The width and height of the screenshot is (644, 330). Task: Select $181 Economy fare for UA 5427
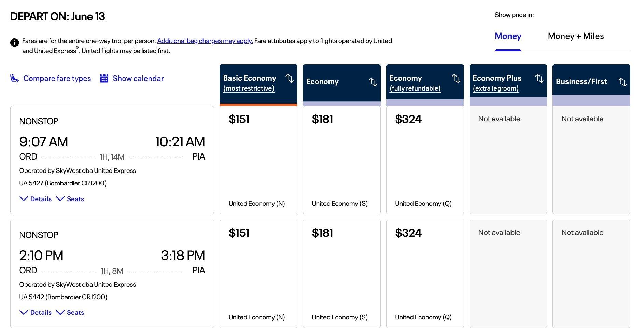coord(341,160)
